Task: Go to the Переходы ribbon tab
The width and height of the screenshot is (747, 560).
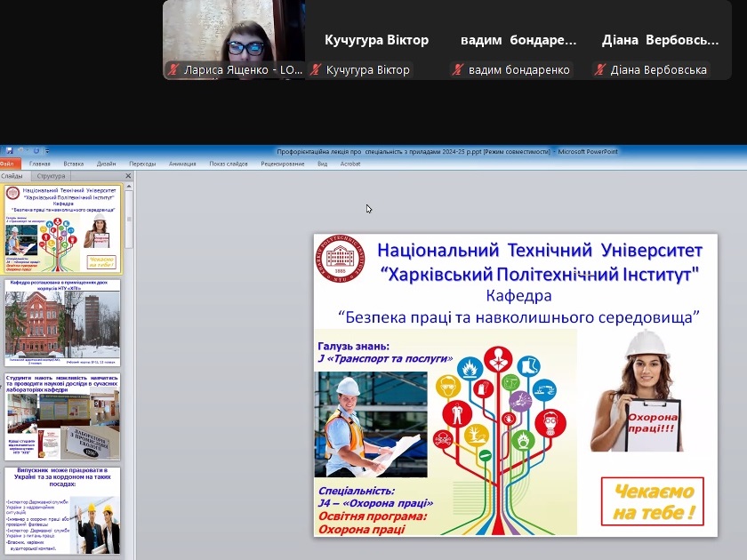Action: pyautogui.click(x=142, y=164)
